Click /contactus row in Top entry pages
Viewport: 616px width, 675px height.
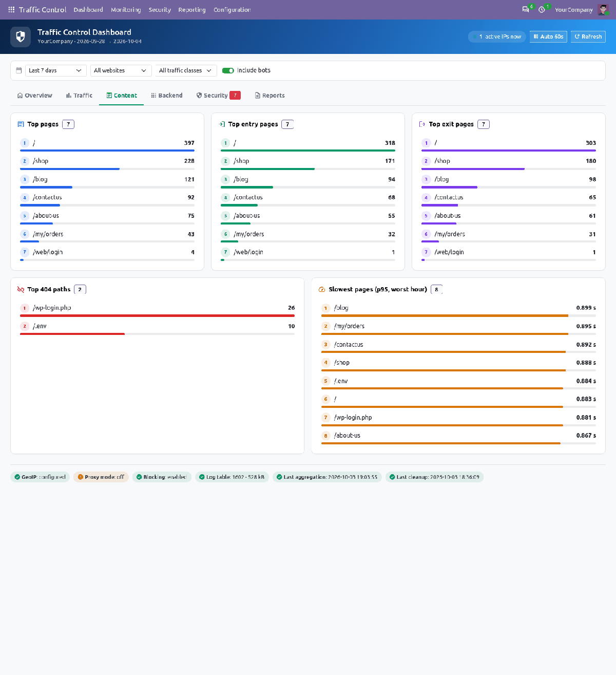coord(308,199)
